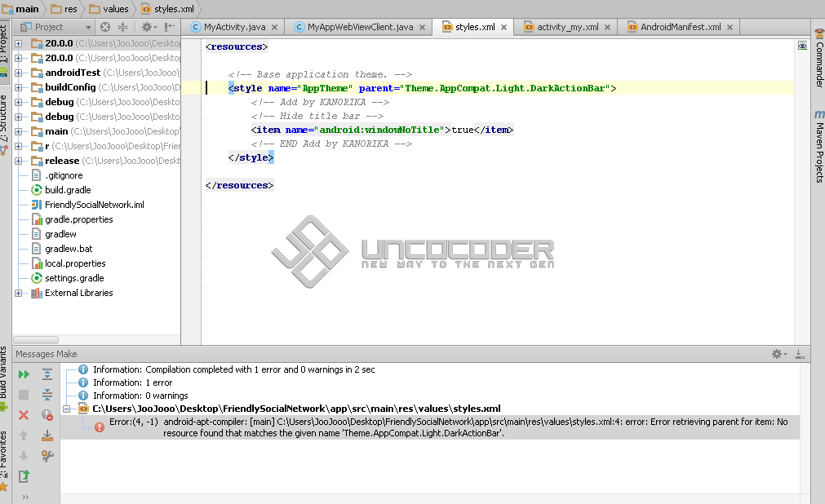
Task: Switch to the MyActivity.java tab
Action: click(x=234, y=27)
